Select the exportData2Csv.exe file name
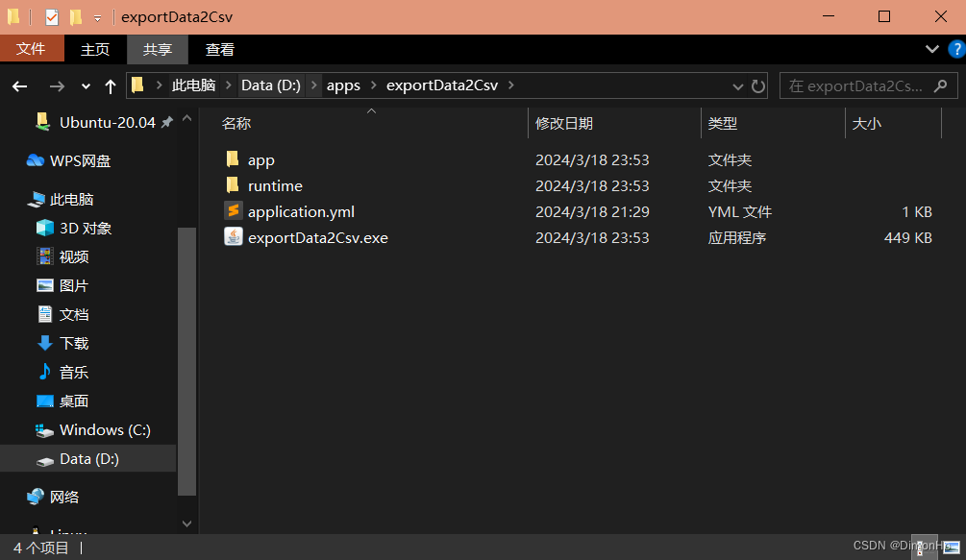This screenshot has width=966, height=560. pyautogui.click(x=318, y=237)
